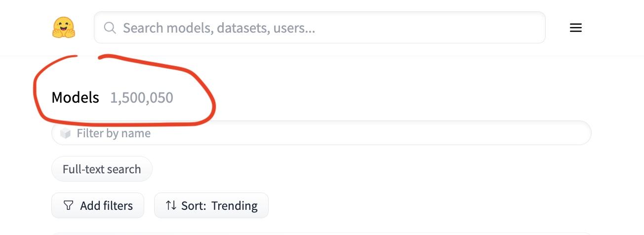Click the Sort: label text
Viewport: 644px width, 235px height.
point(194,205)
